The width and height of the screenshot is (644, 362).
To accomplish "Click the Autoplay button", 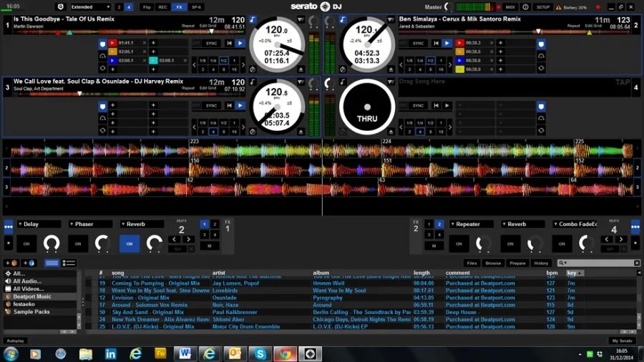I will (15, 341).
